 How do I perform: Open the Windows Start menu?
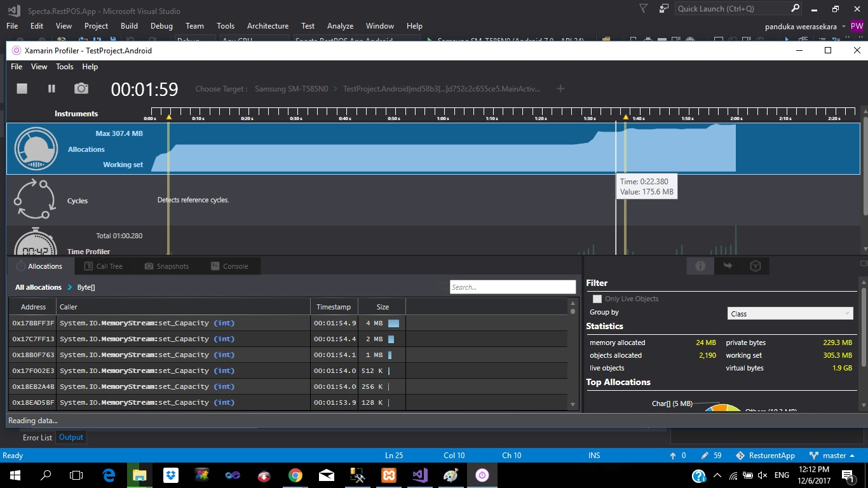pyautogui.click(x=15, y=475)
